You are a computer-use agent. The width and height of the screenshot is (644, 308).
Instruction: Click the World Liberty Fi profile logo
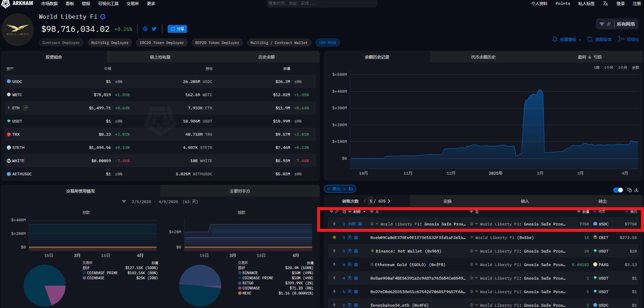tap(18, 29)
